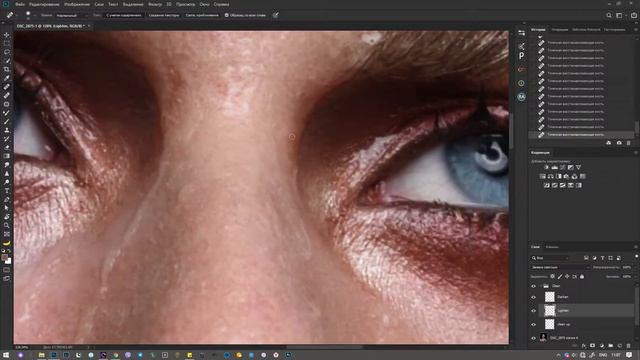Add a Black & White adjustment
The width and height of the screenshot is (640, 360).
559,176
